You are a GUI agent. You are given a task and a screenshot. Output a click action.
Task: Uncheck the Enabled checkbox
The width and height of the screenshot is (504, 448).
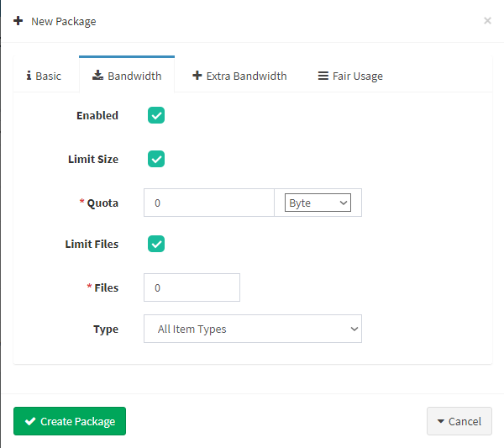tap(156, 115)
